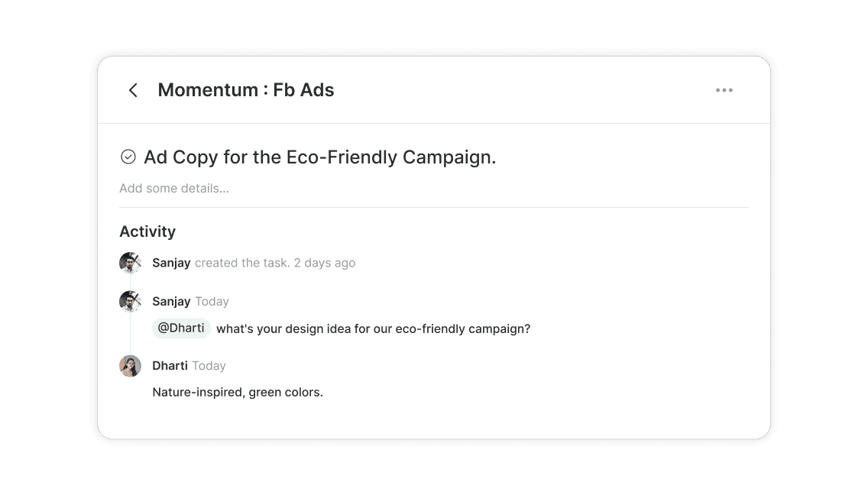Click Sanjay's design idea question text
This screenshot has height=495, width=868.
click(373, 329)
